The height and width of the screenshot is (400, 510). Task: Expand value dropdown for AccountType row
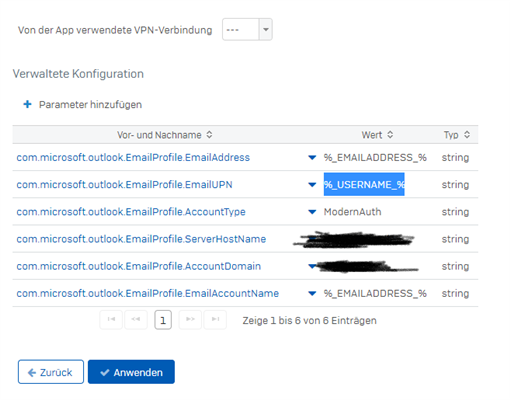(312, 212)
